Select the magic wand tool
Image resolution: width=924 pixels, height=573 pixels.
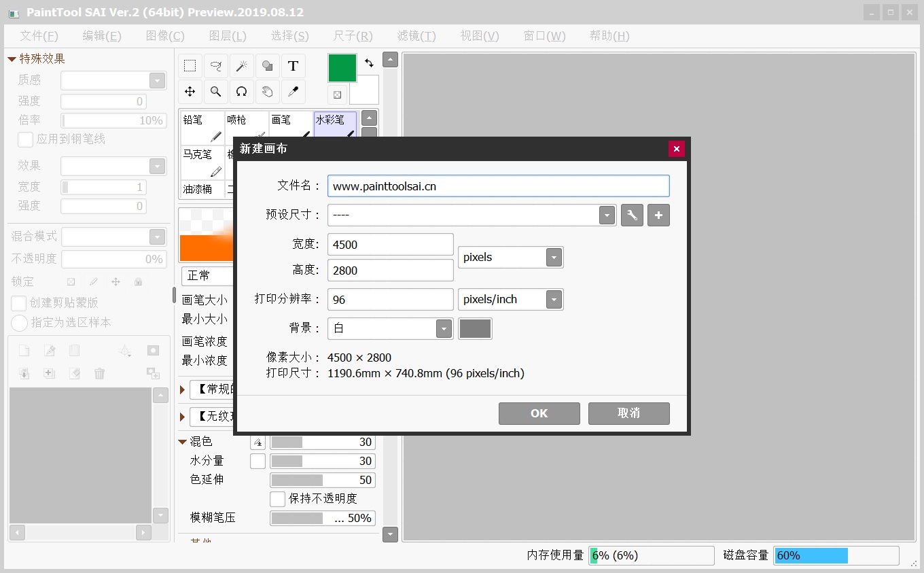242,66
